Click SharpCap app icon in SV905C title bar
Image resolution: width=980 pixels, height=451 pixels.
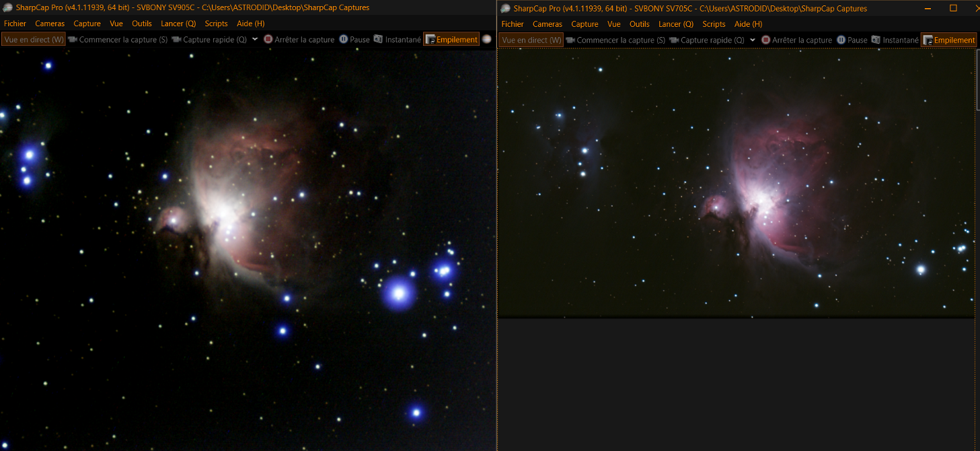tap(7, 8)
